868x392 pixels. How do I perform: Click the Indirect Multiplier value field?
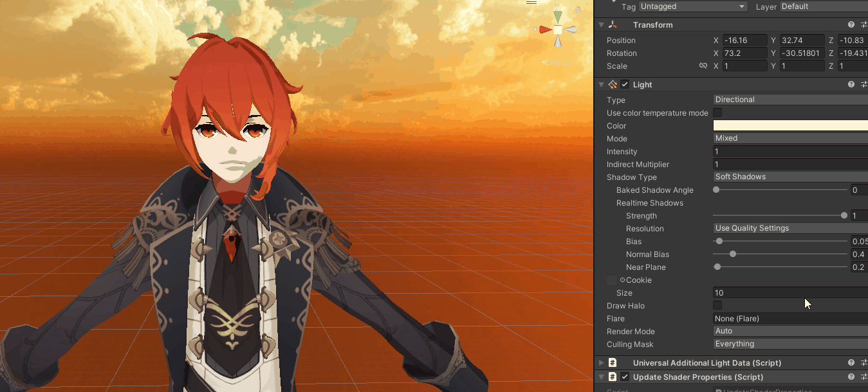coord(790,164)
